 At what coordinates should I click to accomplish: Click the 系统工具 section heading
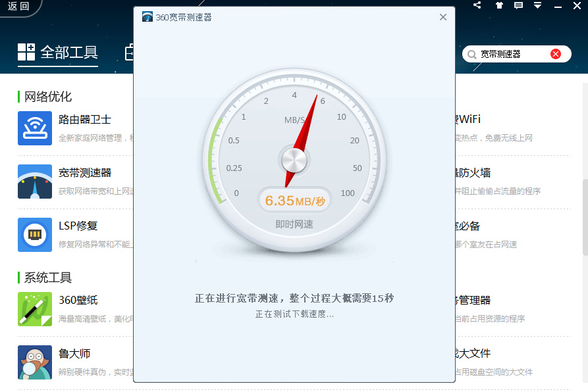click(47, 278)
